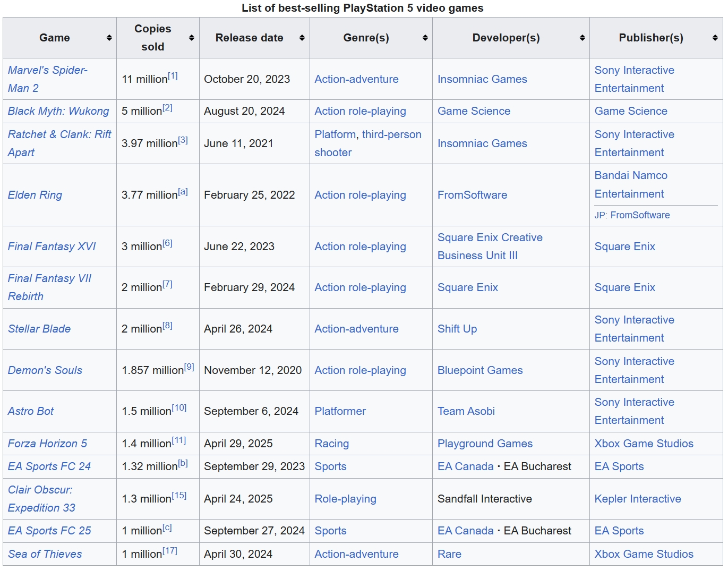
Task: Open Astro Bot game link
Action: 31,411
